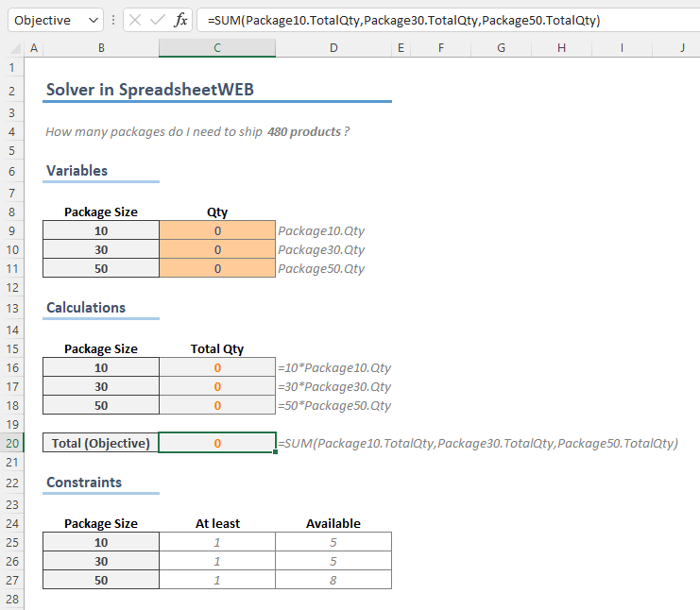Screen dimensions: 700x610
Task: Select column F header
Action: [x=440, y=48]
